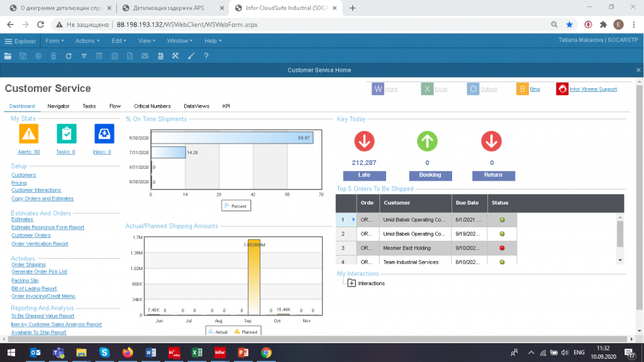Open the Infor Xtreme Support icon
644x362 pixels.
pos(562,89)
